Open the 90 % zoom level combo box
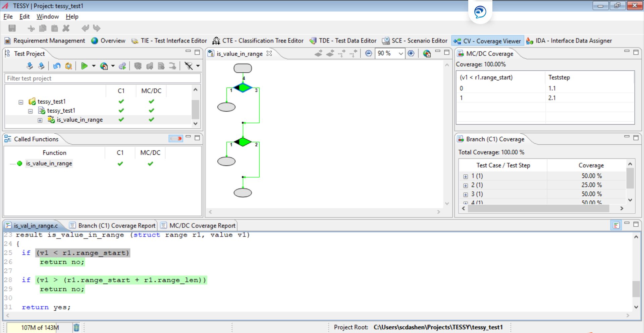The height and width of the screenshot is (333, 644). coord(390,53)
